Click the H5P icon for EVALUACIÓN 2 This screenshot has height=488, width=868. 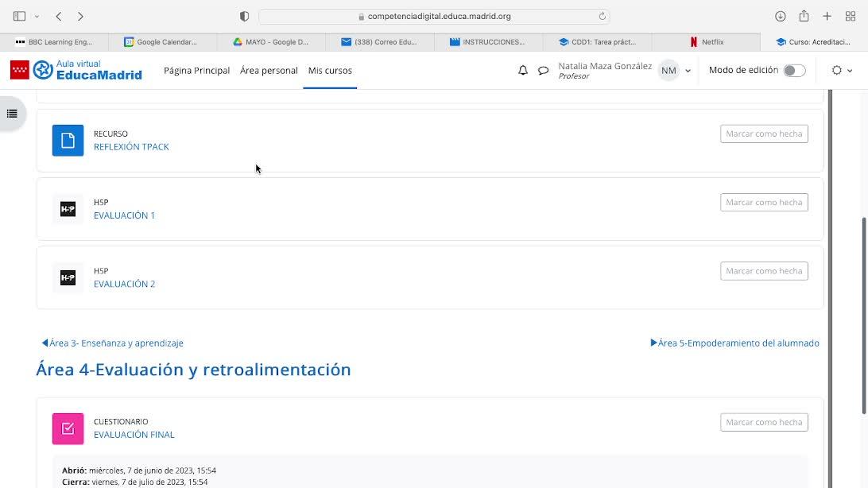[68, 277]
